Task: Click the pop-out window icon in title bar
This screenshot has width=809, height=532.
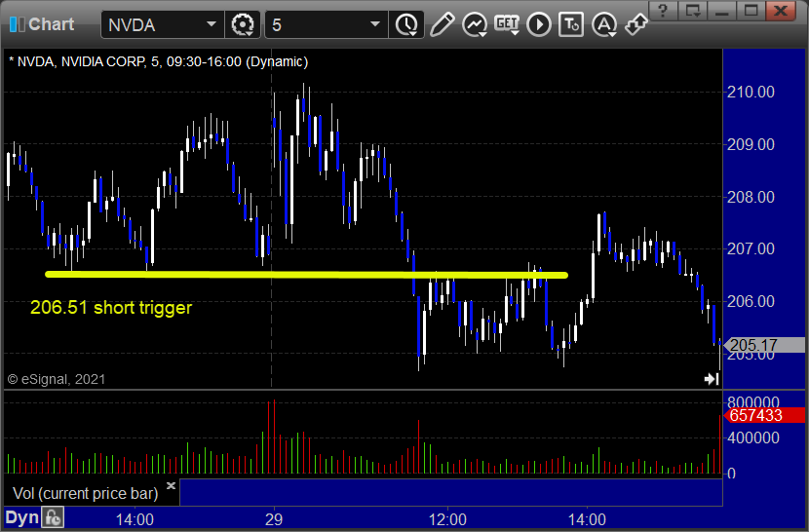Action: (692, 11)
